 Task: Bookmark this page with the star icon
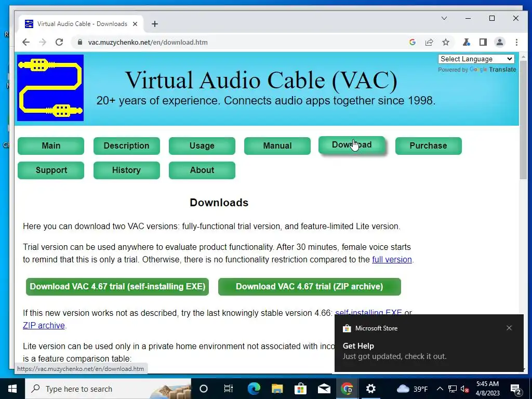tap(445, 42)
